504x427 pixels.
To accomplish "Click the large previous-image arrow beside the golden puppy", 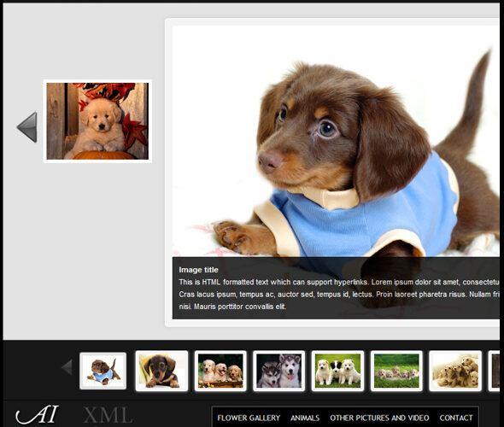I will coord(27,127).
